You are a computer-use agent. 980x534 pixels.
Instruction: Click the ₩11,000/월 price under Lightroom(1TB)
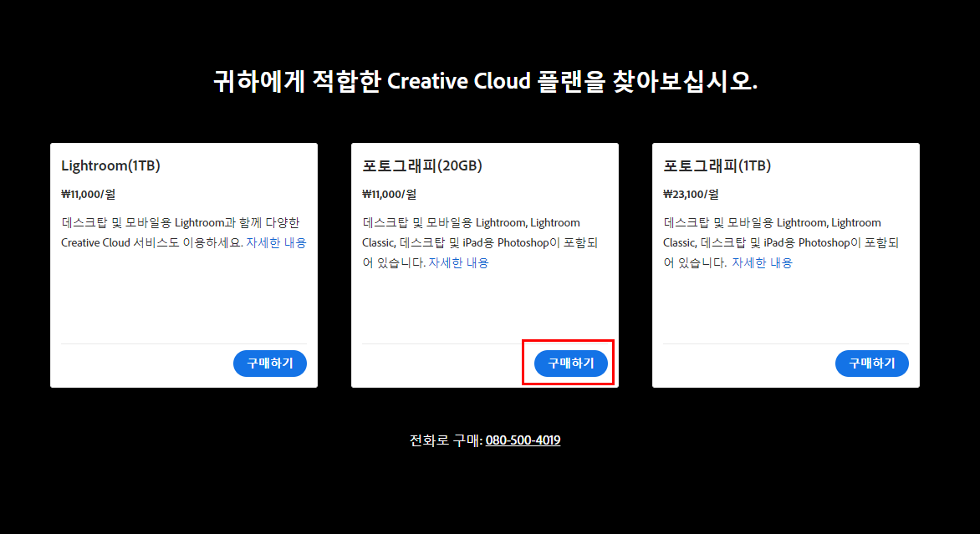coord(88,194)
